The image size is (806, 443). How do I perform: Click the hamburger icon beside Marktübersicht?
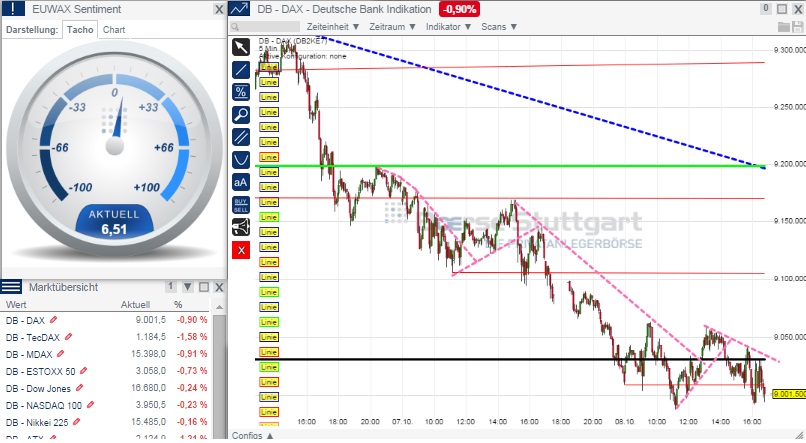(x=11, y=287)
